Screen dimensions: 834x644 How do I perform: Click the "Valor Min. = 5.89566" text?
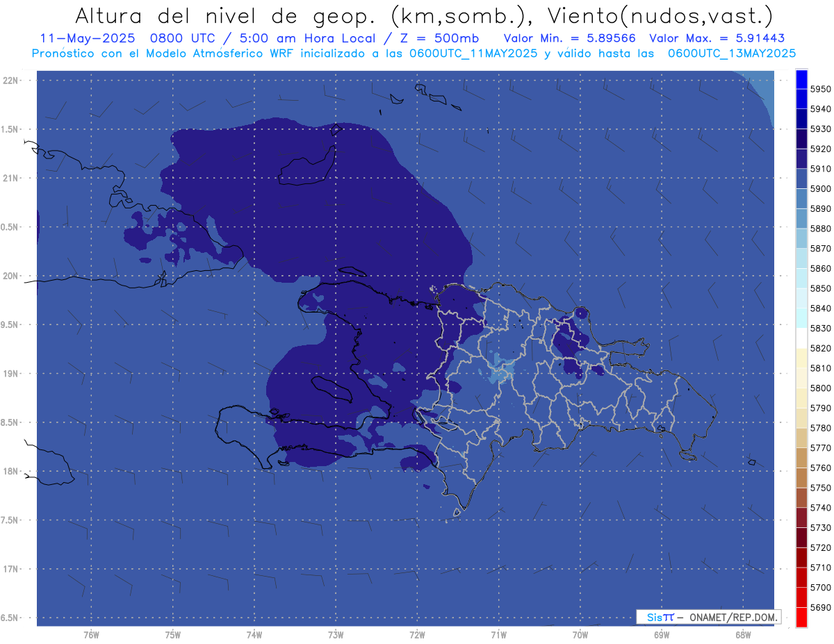click(570, 38)
